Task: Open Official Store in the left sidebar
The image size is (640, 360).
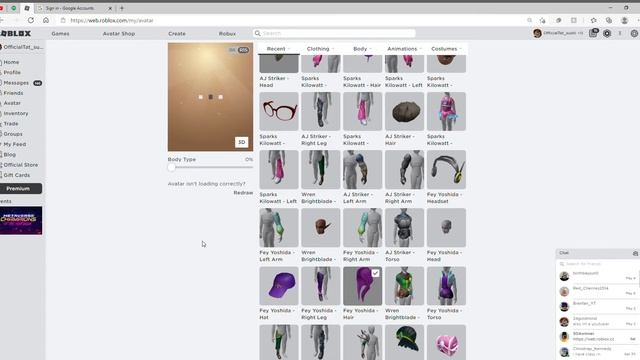Action: (x=20, y=165)
